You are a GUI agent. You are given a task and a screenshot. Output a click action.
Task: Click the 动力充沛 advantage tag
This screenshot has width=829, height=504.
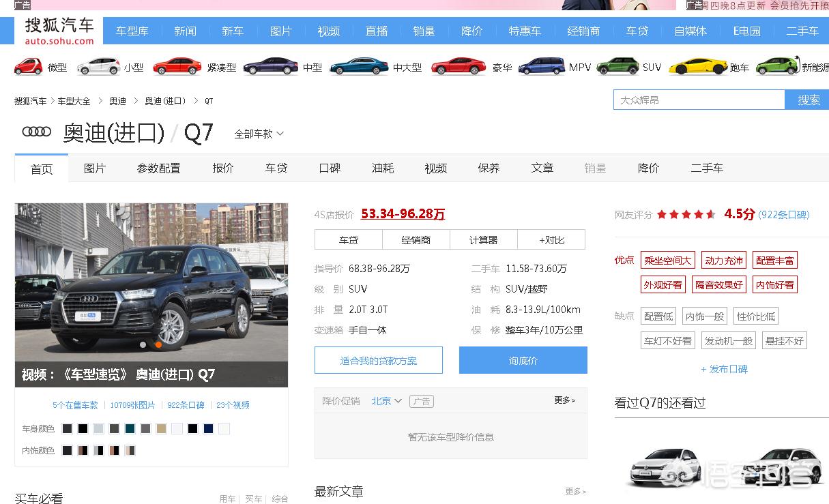[x=724, y=261]
